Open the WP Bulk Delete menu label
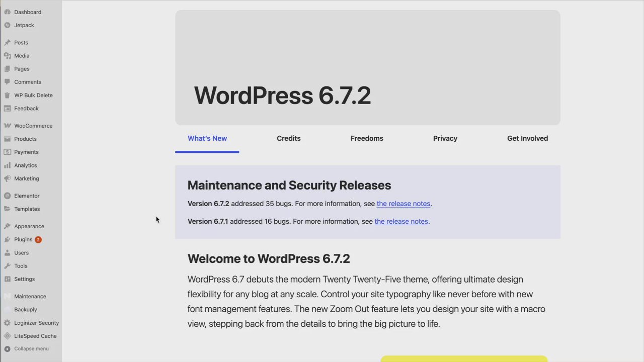The width and height of the screenshot is (644, 362). pos(33,95)
